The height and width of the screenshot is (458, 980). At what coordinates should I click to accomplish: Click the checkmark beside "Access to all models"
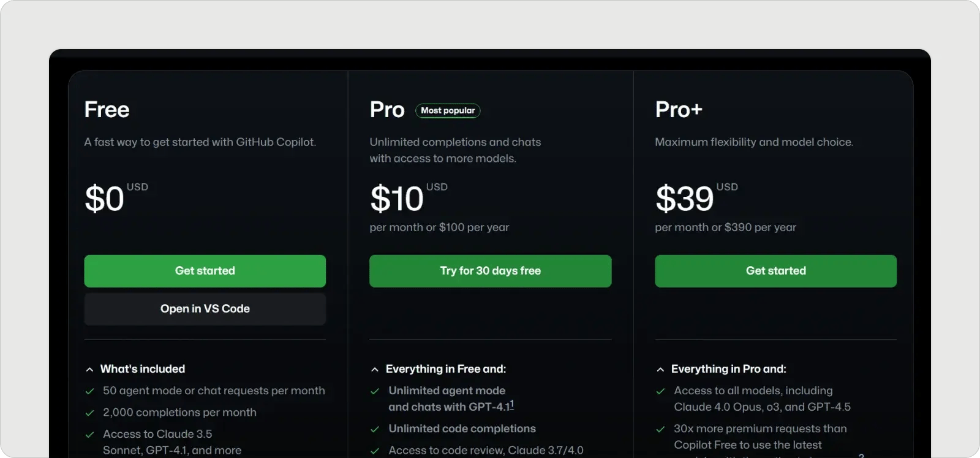[660, 391]
